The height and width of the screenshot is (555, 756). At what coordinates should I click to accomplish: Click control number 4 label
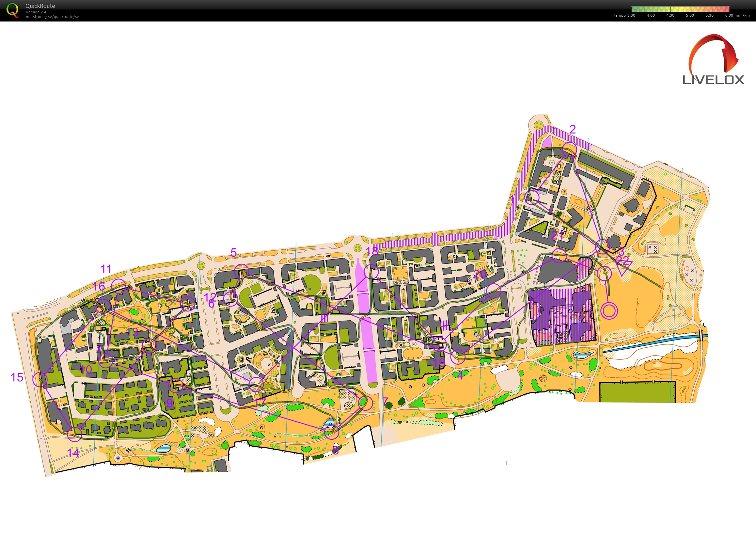pos(460,375)
